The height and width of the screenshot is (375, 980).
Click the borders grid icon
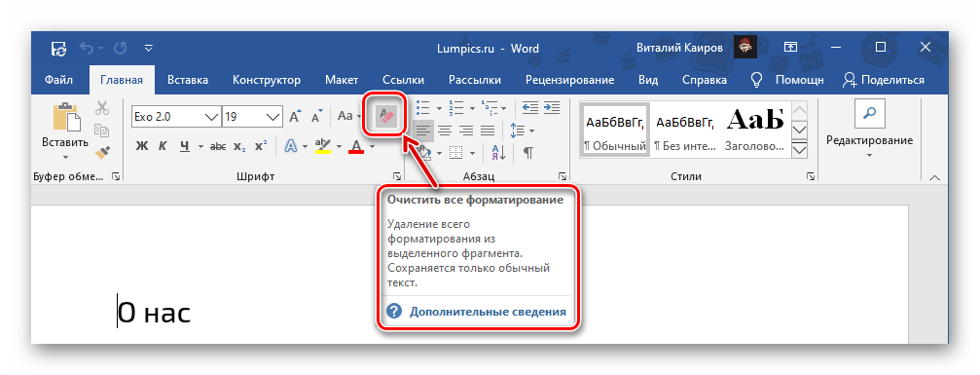(x=456, y=153)
